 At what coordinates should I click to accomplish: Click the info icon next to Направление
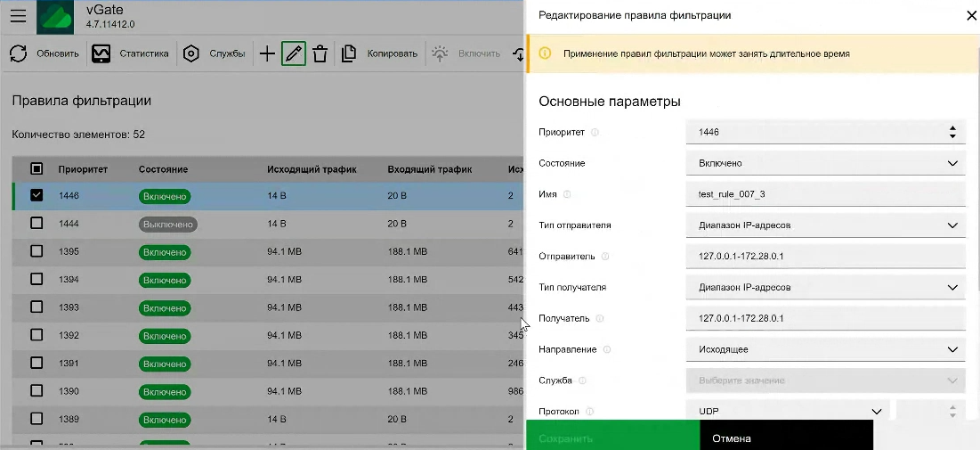tap(607, 350)
